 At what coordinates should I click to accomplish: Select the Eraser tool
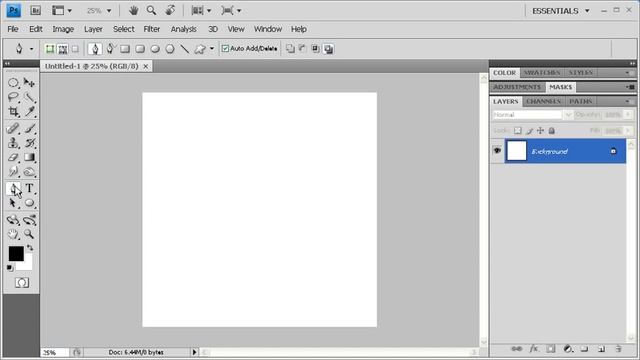pyautogui.click(x=13, y=157)
